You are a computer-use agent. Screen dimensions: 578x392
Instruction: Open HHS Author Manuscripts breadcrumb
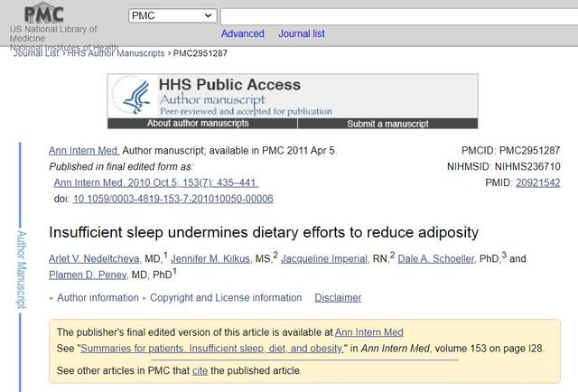(116, 53)
